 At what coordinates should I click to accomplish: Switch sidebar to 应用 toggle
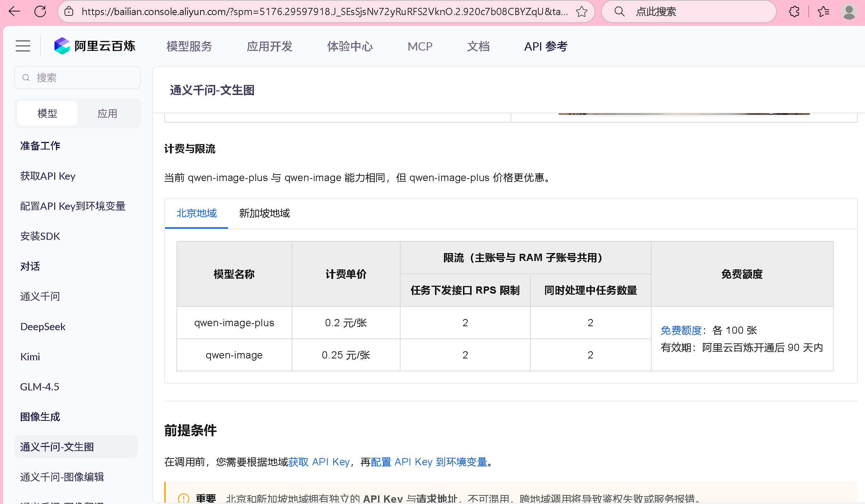[107, 114]
